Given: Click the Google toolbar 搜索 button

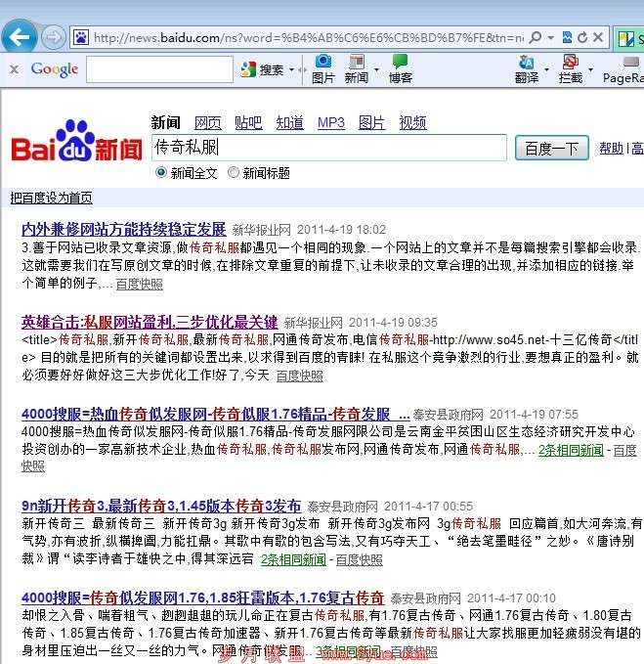Looking at the screenshot, I should 262,69.
